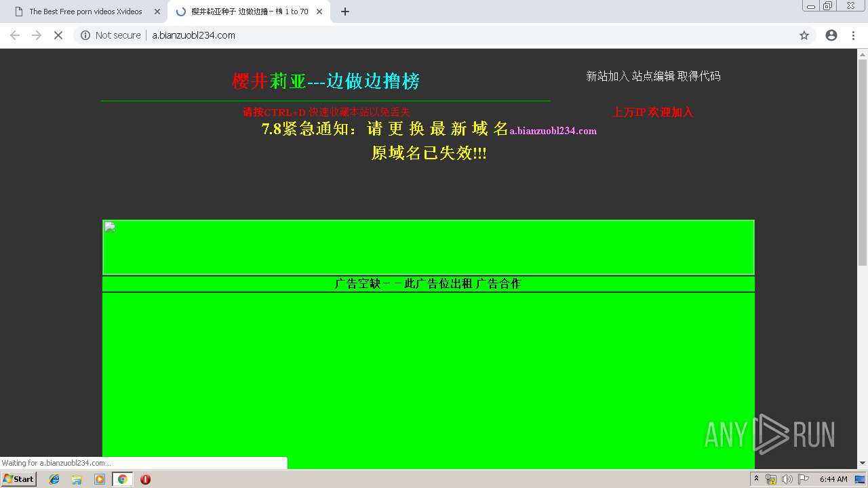Go forward in browser history
The height and width of the screenshot is (488, 868).
[37, 35]
